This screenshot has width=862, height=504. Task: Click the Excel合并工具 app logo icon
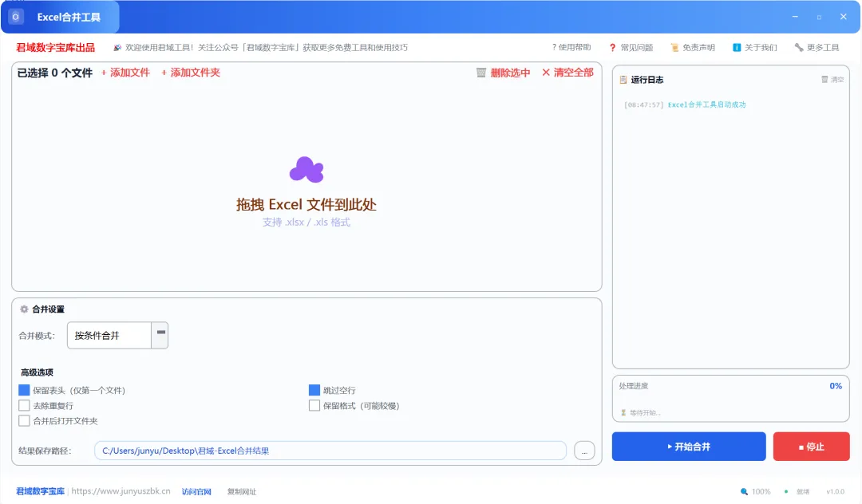pos(16,17)
